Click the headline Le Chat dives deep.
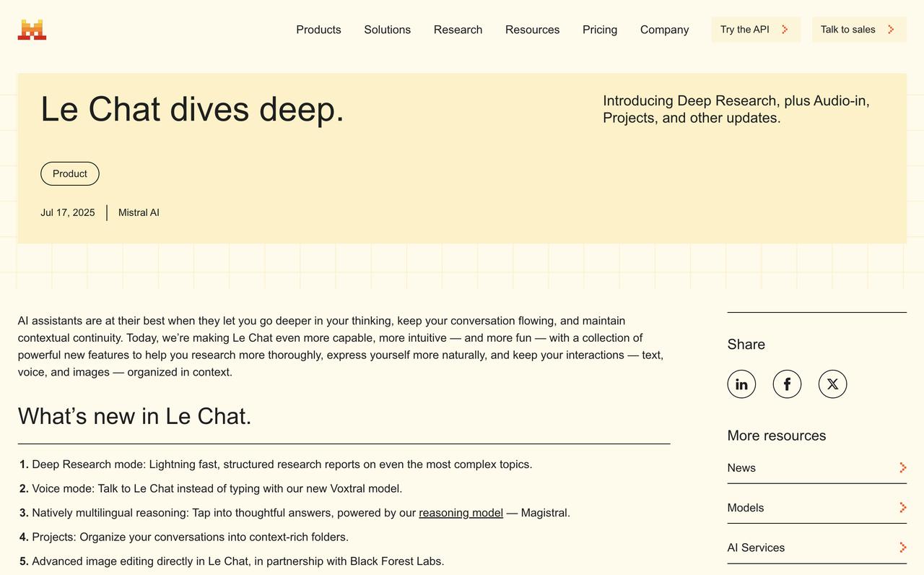This screenshot has height=575, width=924. [192, 110]
